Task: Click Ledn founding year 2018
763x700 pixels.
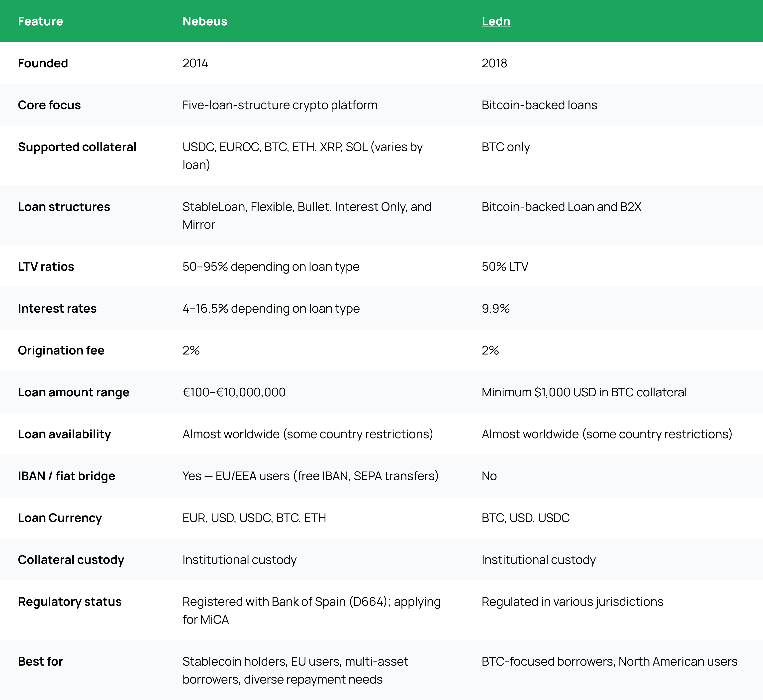Action: 494,63
